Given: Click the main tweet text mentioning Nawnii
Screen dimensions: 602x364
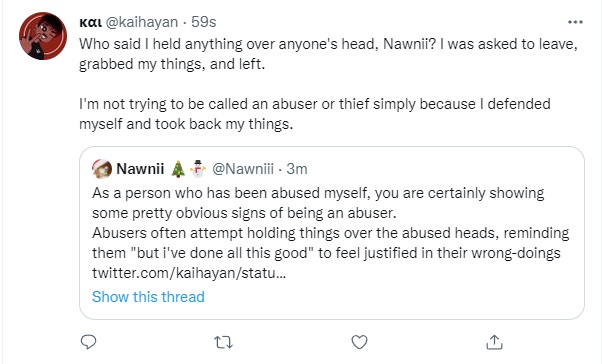Looking at the screenshot, I should [328, 54].
